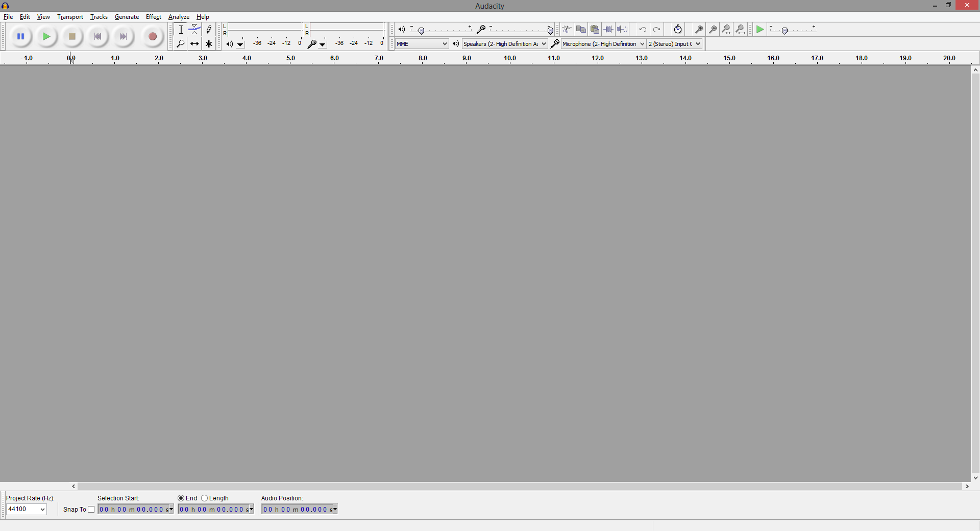Click the vertical scrollbar down arrow

click(x=975, y=478)
